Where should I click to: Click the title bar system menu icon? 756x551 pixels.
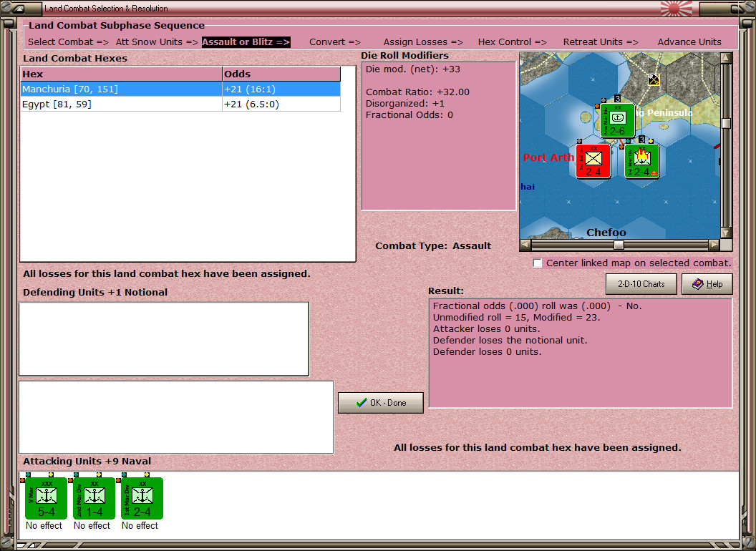coord(19,8)
